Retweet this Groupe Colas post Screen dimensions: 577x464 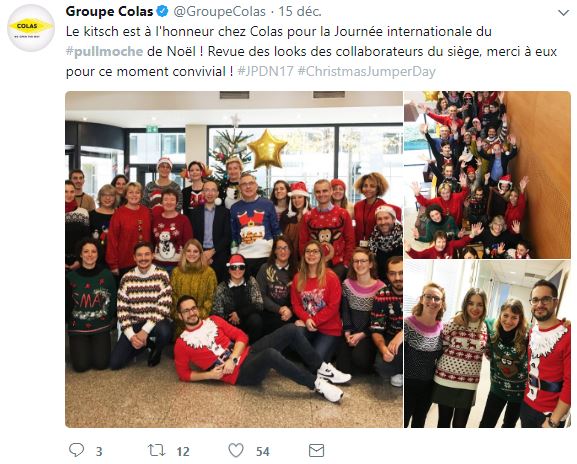click(x=156, y=450)
